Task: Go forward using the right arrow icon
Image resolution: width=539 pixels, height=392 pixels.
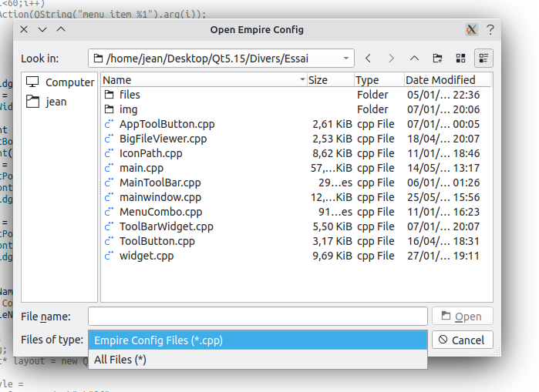Action: [391, 59]
